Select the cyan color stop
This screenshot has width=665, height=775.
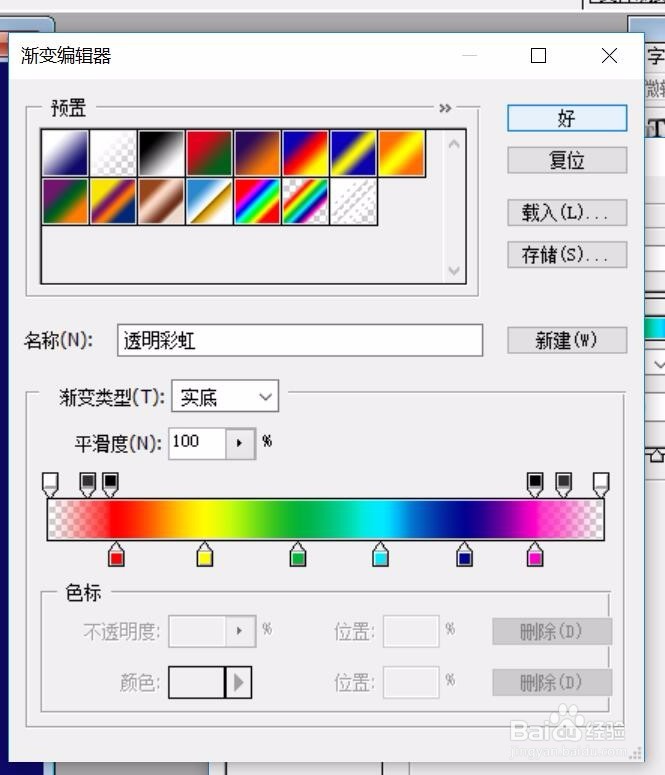click(380, 554)
